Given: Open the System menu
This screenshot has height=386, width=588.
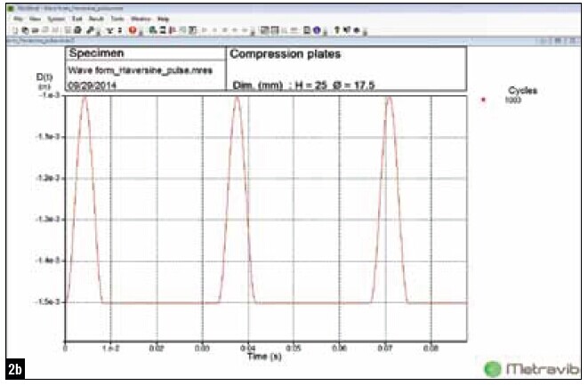Looking at the screenshot, I should pyautogui.click(x=52, y=18).
